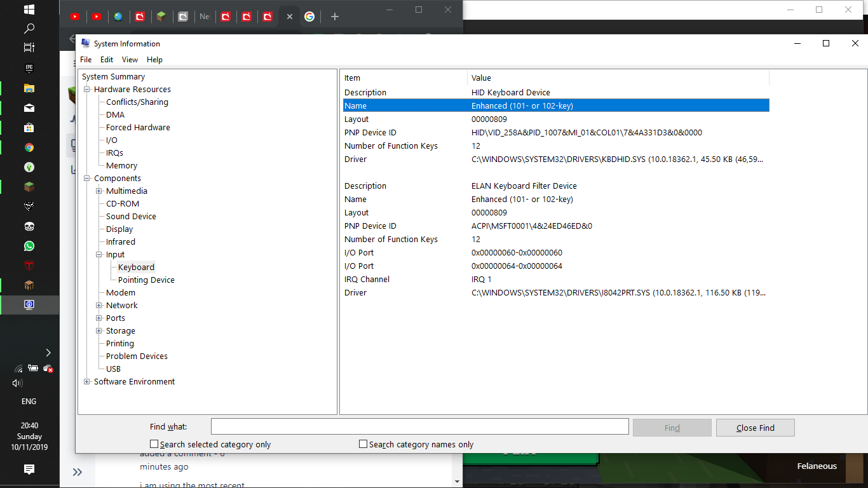Click the Close Find button
This screenshot has width=868, height=488.
click(x=755, y=428)
